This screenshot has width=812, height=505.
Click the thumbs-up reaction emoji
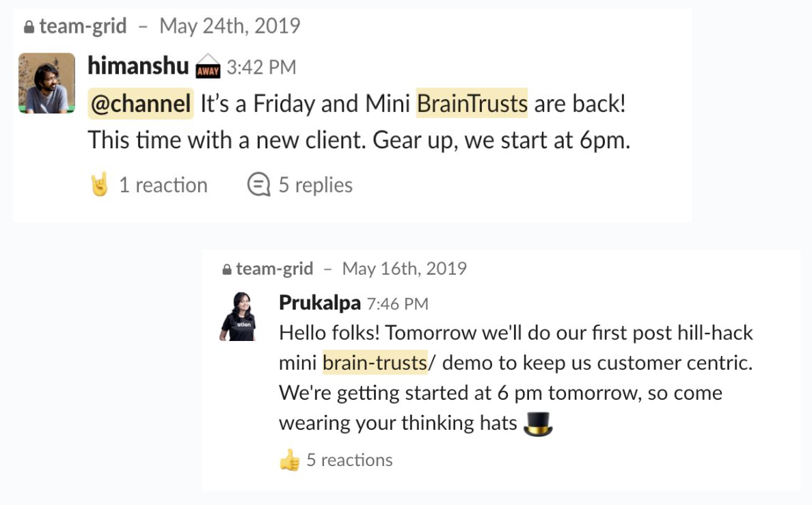[289, 461]
